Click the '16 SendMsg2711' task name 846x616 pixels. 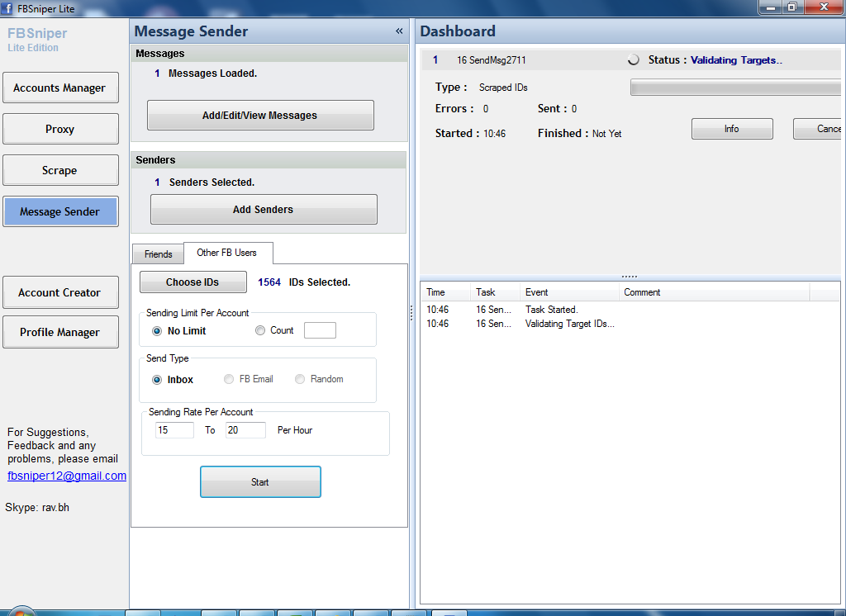click(491, 60)
